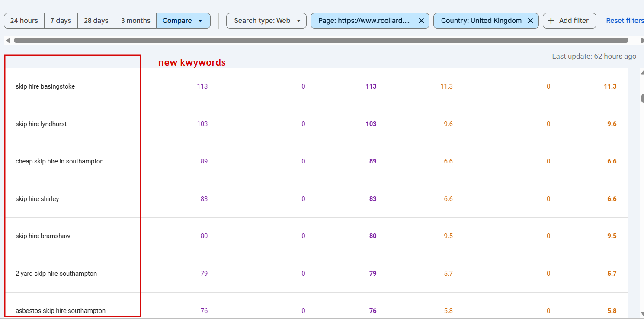Image resolution: width=644 pixels, height=319 pixels.
Task: Open the Compare date range dropdown arrow
Action: [200, 21]
